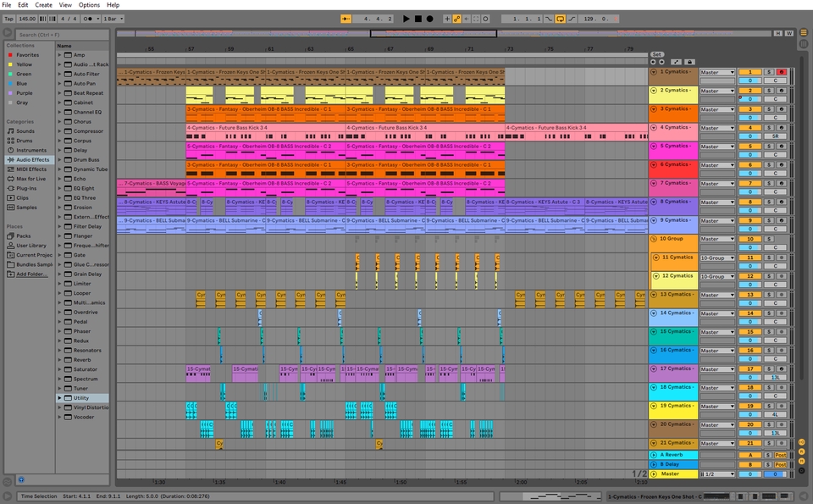Toggle the Punch-Out switch
Viewport: 813px width, 504px height.
click(572, 19)
